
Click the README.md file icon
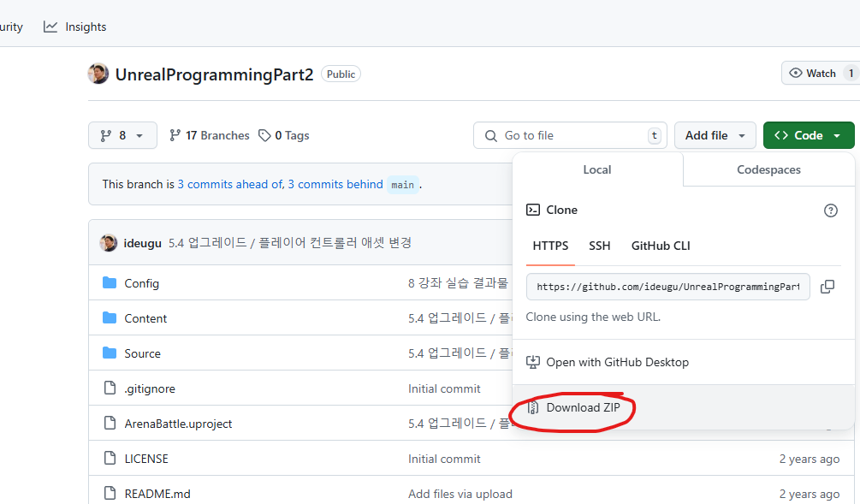point(110,493)
